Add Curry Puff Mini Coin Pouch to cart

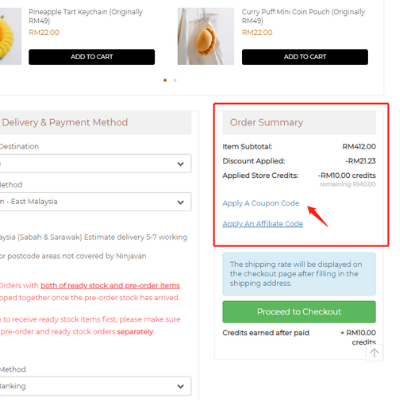[x=305, y=57]
